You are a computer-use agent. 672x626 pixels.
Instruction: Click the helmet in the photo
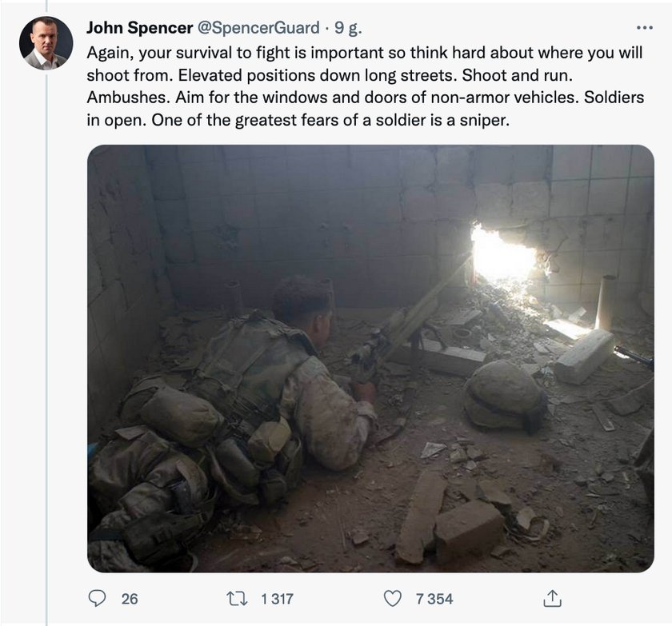(x=505, y=396)
